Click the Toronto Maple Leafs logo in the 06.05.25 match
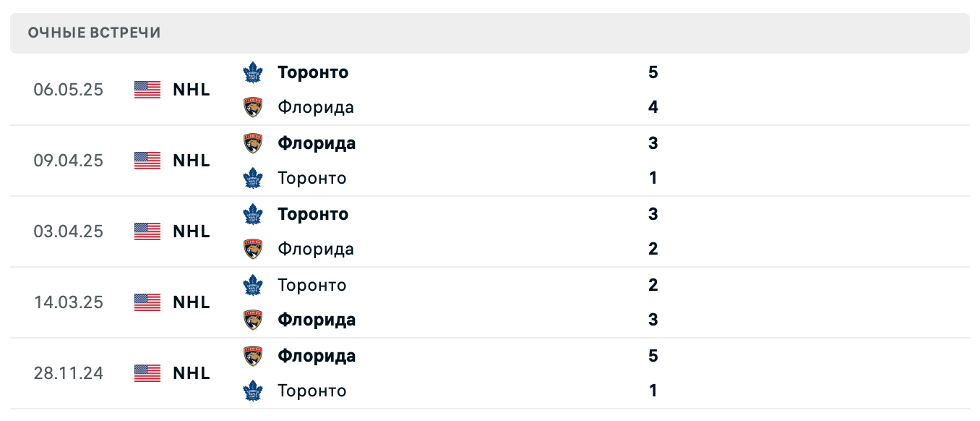980x421 pixels. click(x=253, y=72)
